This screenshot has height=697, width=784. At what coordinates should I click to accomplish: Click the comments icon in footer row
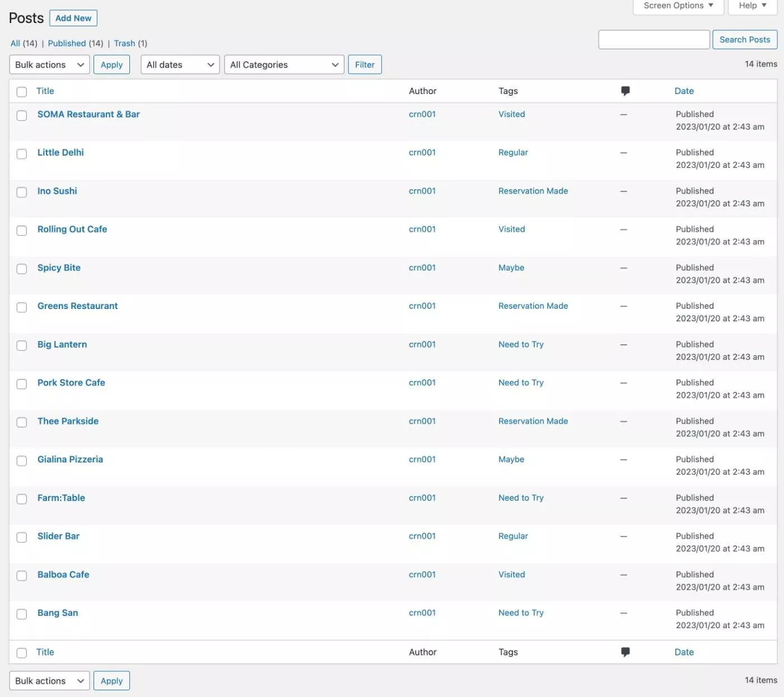pyautogui.click(x=626, y=652)
